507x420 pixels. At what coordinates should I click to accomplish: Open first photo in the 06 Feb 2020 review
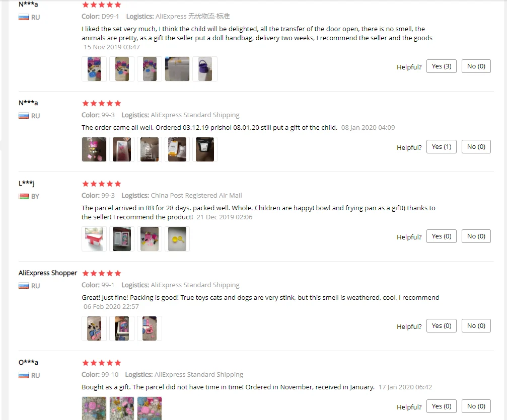click(94, 328)
